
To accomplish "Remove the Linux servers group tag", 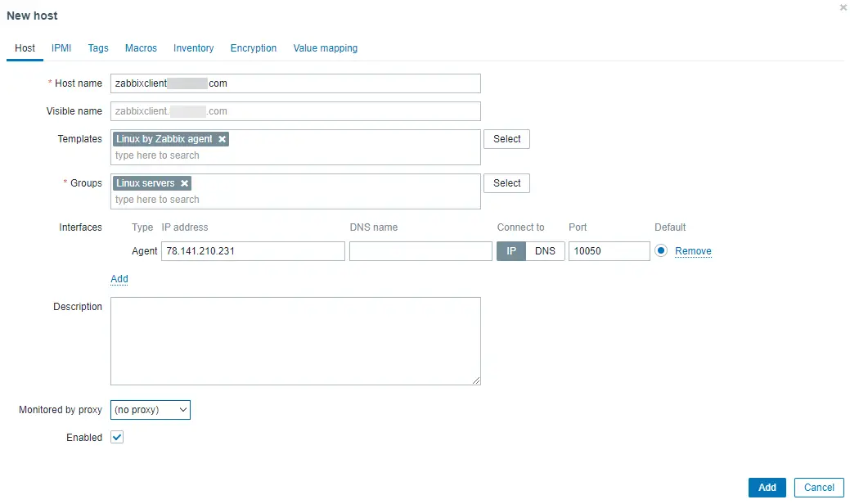I will point(184,182).
